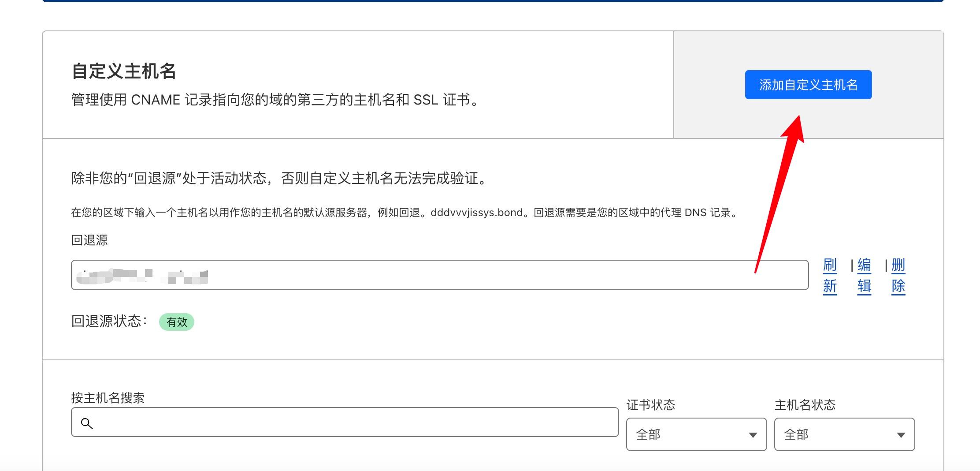The image size is (980, 471).
Task: Open the 主机名状态 dropdown
Action: click(x=844, y=434)
